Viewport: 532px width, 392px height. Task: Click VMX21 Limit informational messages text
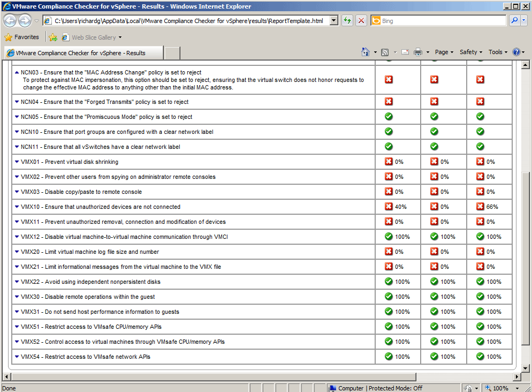pos(121,267)
